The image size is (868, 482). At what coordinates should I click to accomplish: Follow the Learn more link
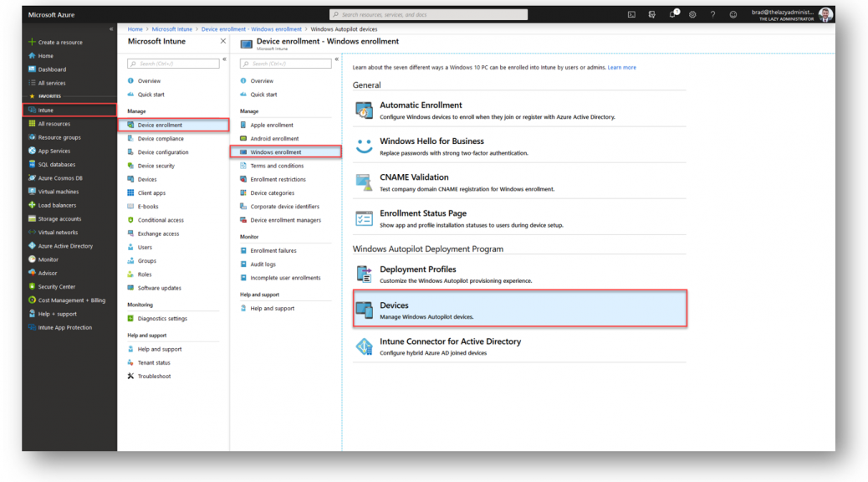pyautogui.click(x=621, y=68)
